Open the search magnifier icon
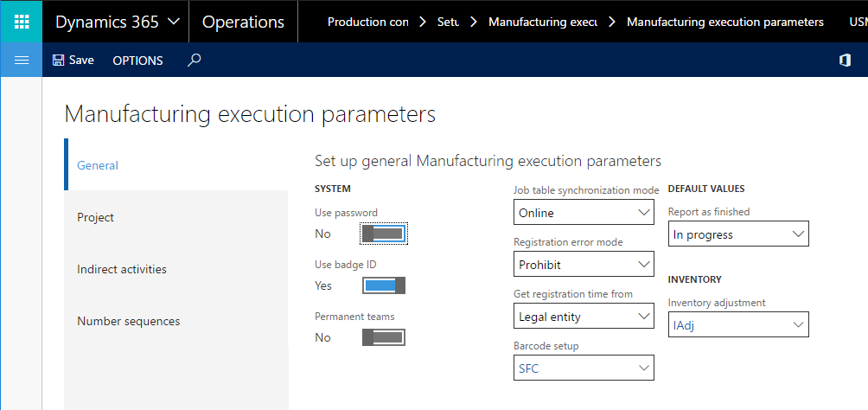Viewport: 868px width, 410px height. point(194,60)
